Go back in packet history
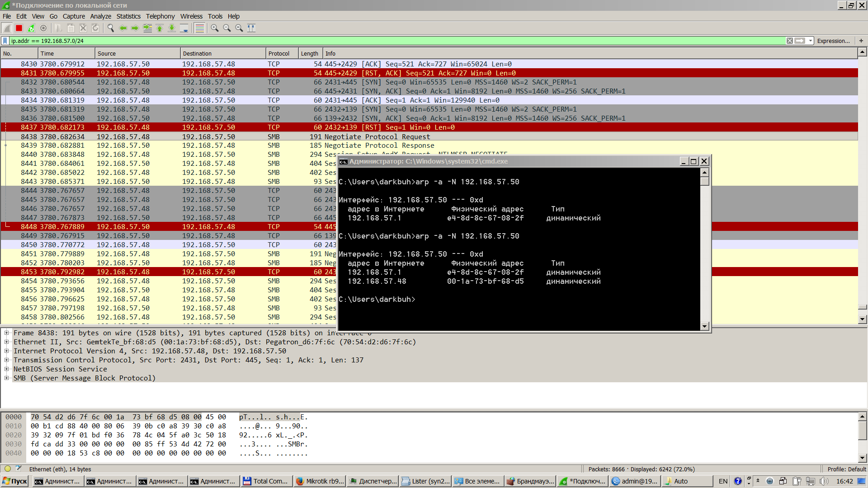This screenshot has height=488, width=868. click(123, 28)
